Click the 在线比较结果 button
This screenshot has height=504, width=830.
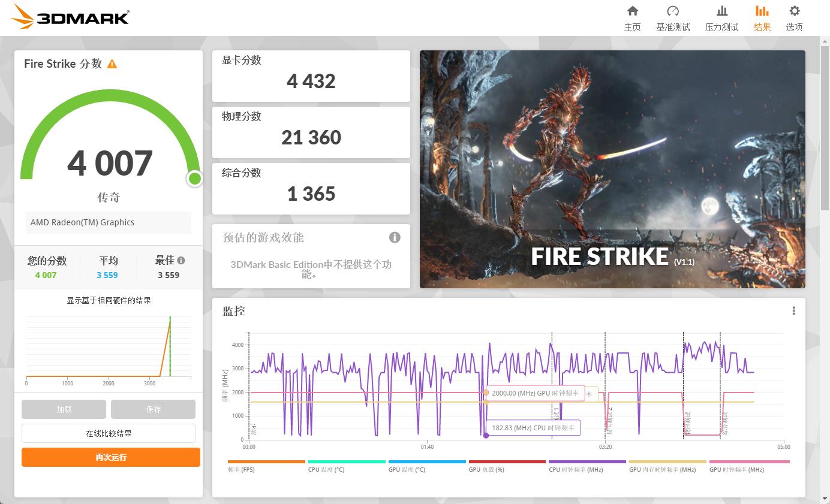[109, 433]
